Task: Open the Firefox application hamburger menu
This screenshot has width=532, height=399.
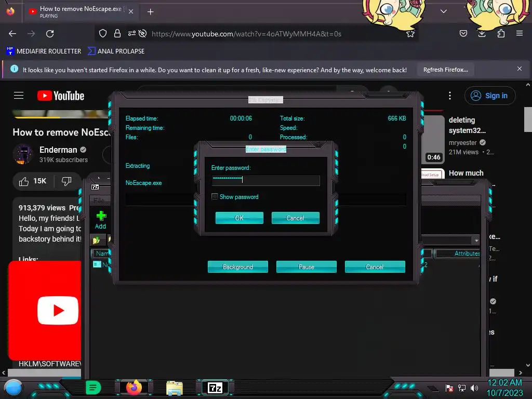Action: [520, 33]
